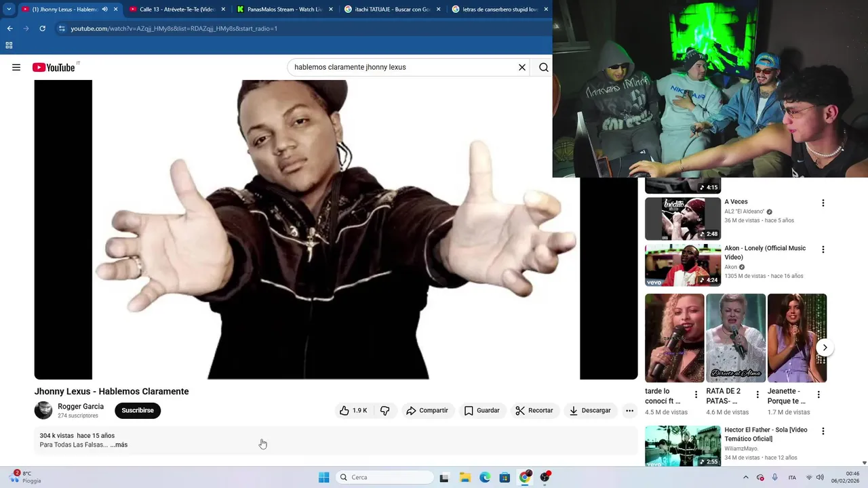
Task: Like the video showing 1.9 K
Action: [x=353, y=410]
